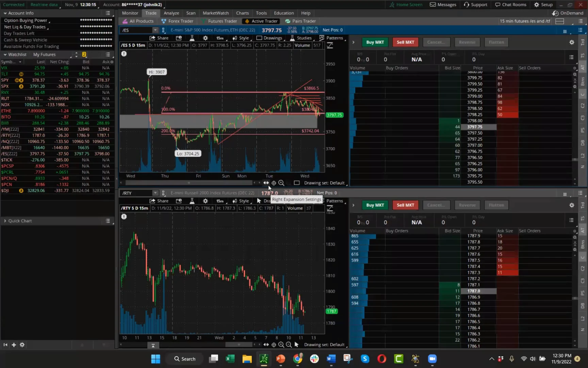Open chart settings gear on the /RTY chart

click(x=205, y=201)
